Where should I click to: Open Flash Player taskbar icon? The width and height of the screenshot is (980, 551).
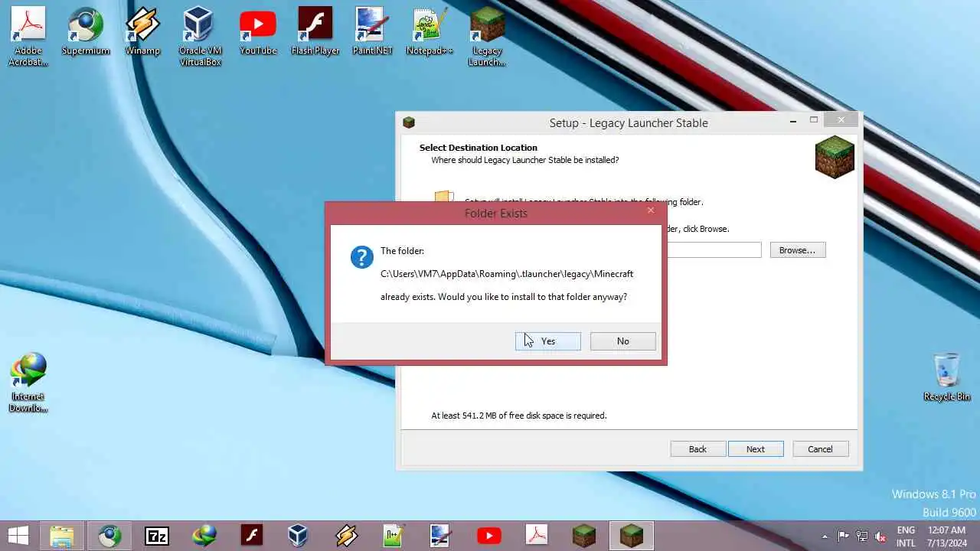pyautogui.click(x=252, y=536)
